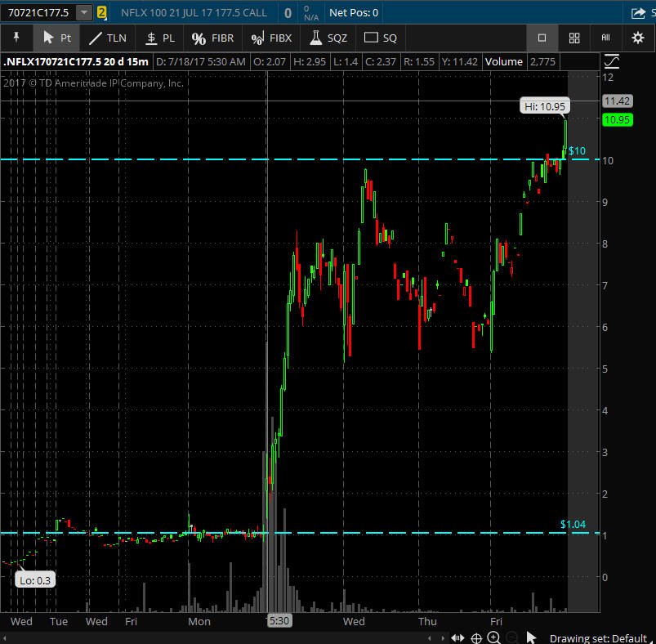Image resolution: width=656 pixels, height=644 pixels.
Task: Click the 'Tue' label on the time axis
Action: pos(59,621)
